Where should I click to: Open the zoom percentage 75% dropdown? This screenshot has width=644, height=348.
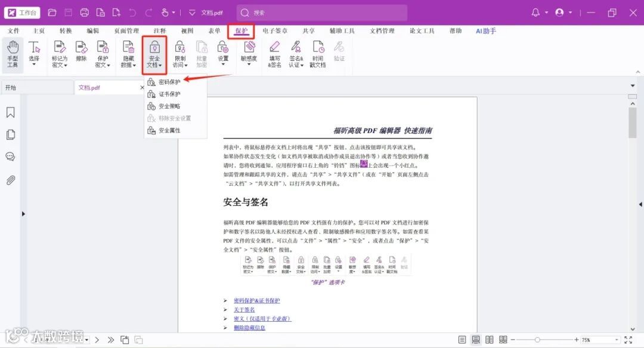(617, 340)
